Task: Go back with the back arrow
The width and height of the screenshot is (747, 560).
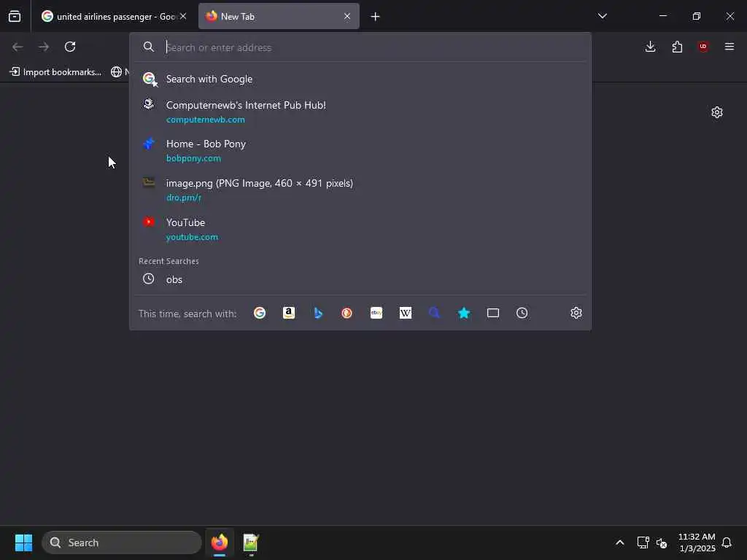Action: (x=18, y=47)
